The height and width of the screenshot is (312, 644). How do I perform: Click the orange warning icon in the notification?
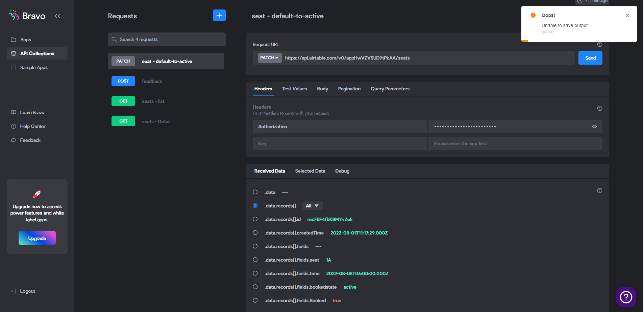pos(533,15)
